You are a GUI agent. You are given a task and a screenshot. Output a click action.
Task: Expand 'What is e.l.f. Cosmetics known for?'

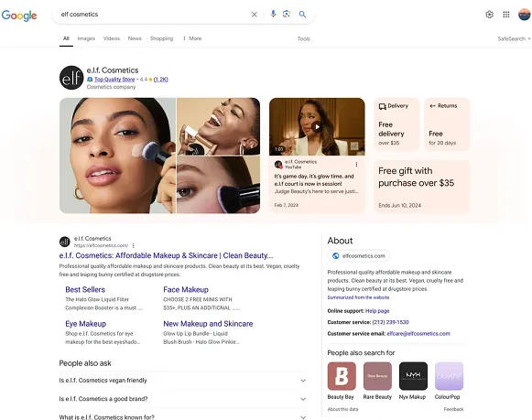[182, 416]
